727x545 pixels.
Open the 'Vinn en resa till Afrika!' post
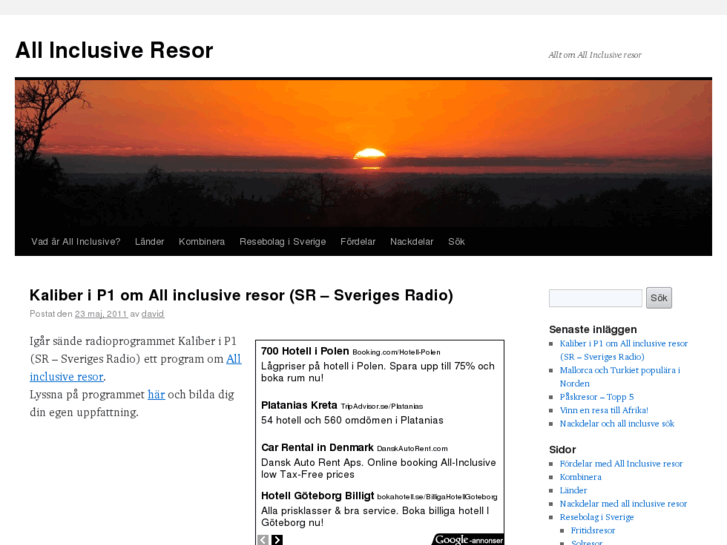coord(604,410)
